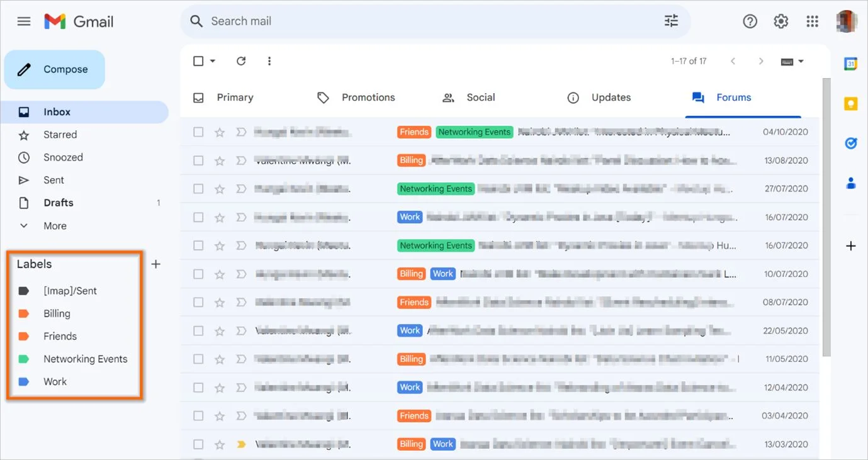Open Google Tasks in the side panel
The image size is (868, 460).
[x=850, y=143]
